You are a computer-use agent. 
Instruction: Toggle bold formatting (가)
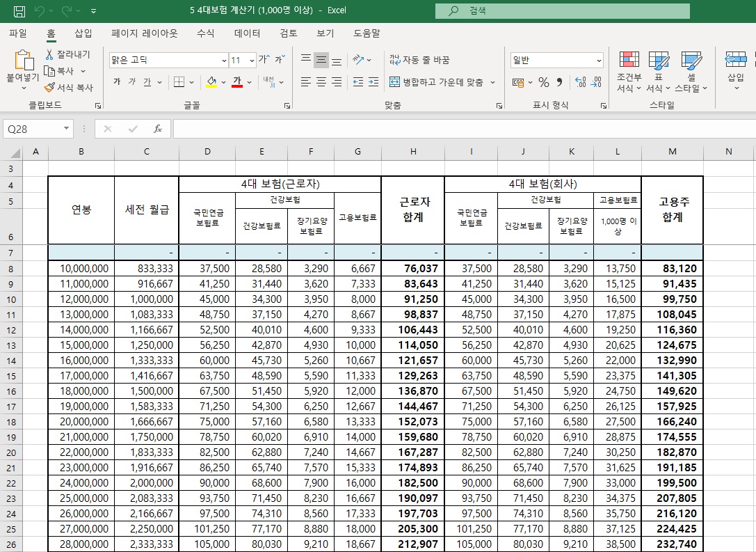117,82
